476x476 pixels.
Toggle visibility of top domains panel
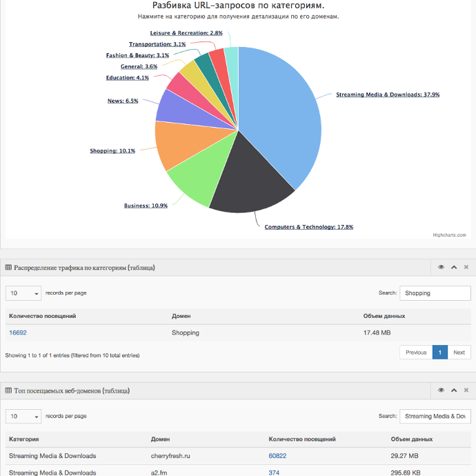click(x=441, y=390)
